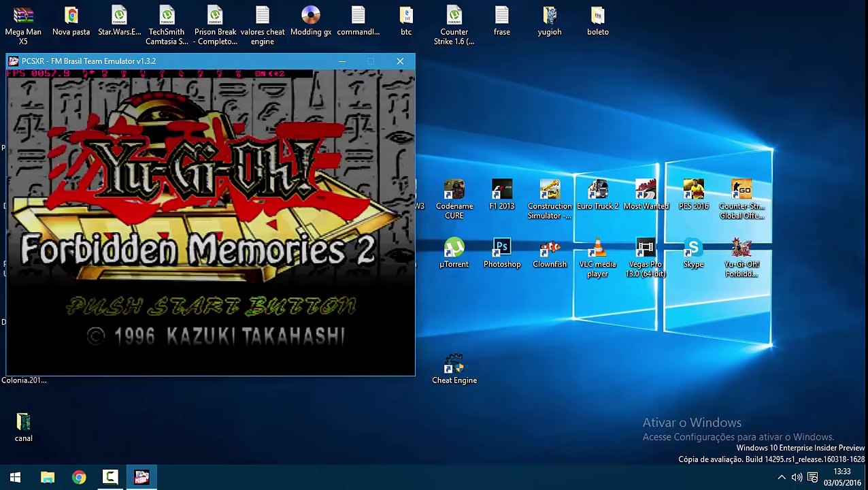Open the frase text file
Image resolution: width=868 pixels, height=490 pixels.
[x=502, y=15]
